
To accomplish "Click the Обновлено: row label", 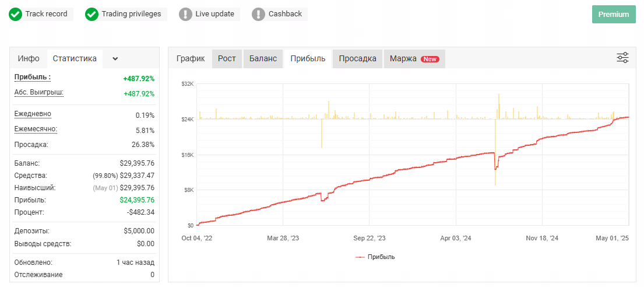I will 33,262.
